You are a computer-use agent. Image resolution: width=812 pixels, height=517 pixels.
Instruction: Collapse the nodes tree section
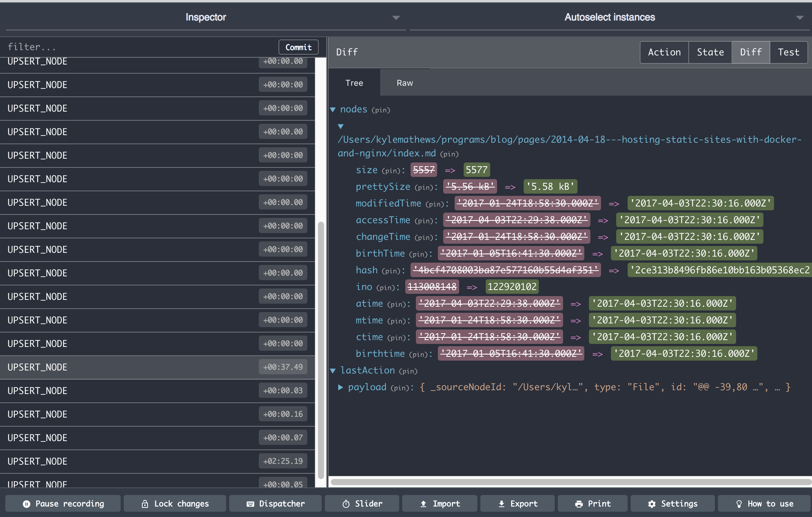335,109
